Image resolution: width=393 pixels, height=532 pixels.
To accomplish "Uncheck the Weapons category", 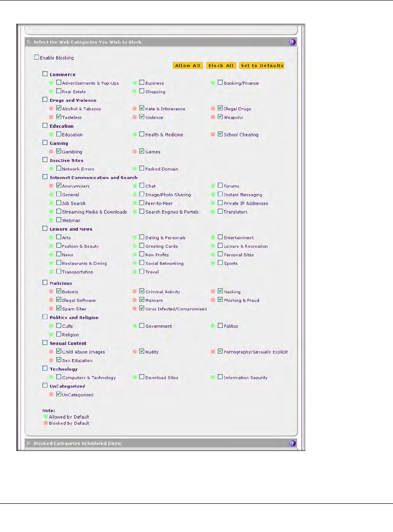I will click(x=220, y=117).
